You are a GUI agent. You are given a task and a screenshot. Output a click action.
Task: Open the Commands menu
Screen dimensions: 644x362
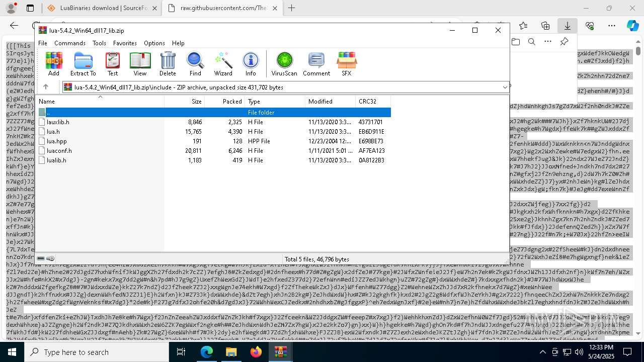point(70,43)
